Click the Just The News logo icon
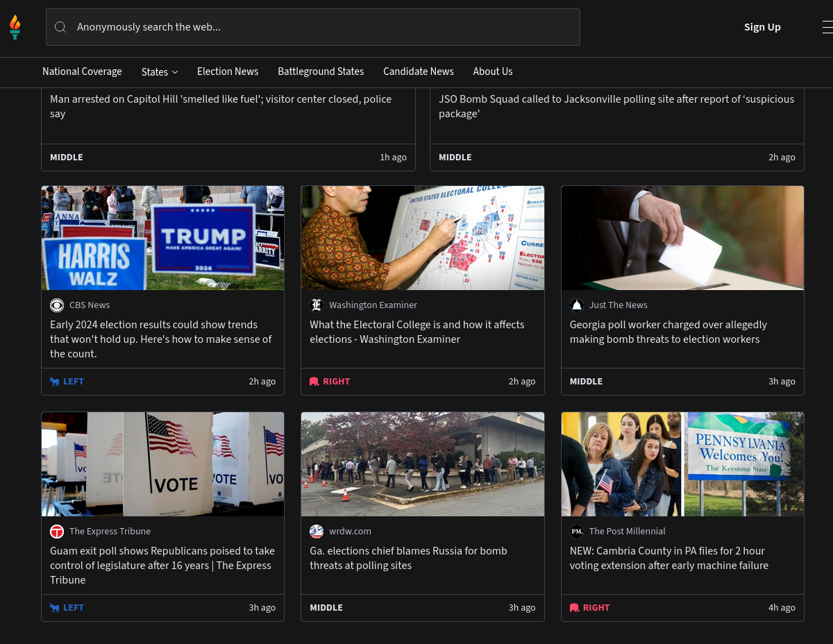 (577, 305)
